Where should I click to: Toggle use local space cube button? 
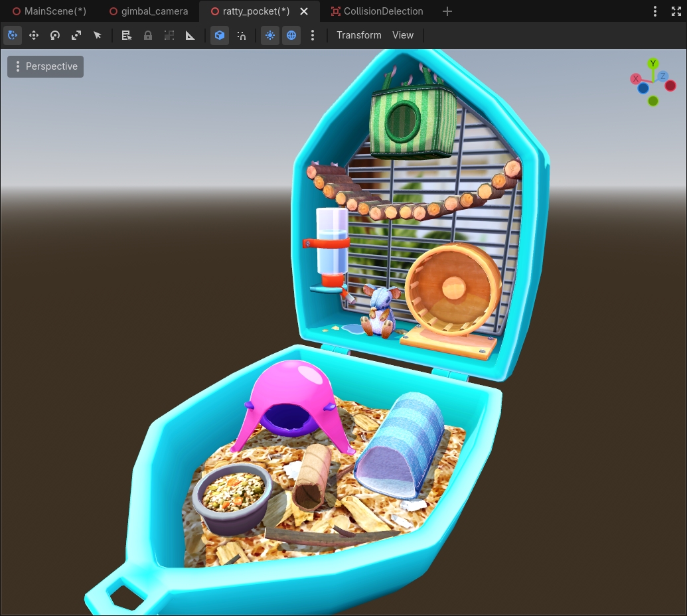point(220,35)
